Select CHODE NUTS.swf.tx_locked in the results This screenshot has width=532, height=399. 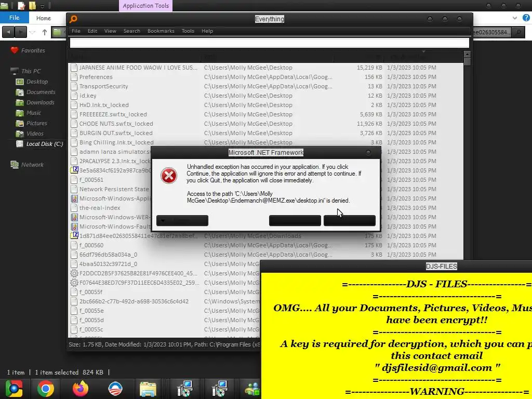click(x=265, y=124)
